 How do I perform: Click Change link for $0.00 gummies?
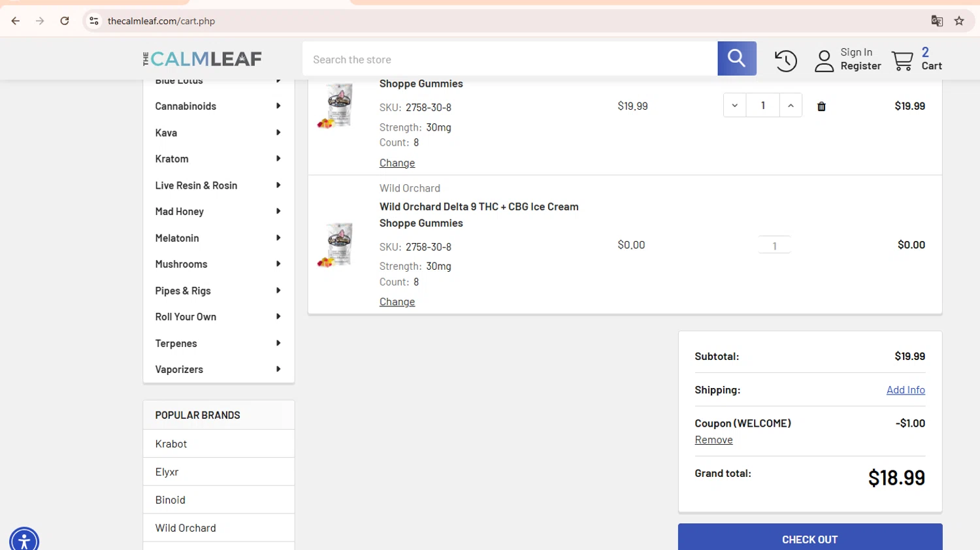click(397, 302)
